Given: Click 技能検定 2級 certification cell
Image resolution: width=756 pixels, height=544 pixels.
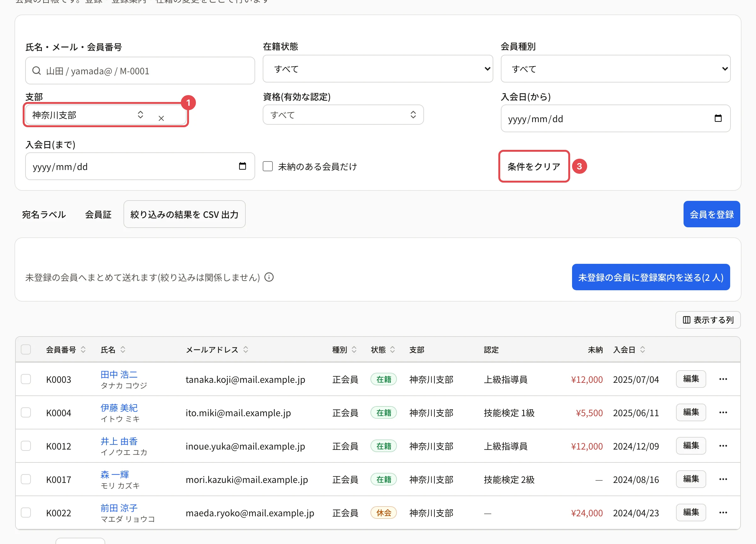Looking at the screenshot, I should [509, 479].
